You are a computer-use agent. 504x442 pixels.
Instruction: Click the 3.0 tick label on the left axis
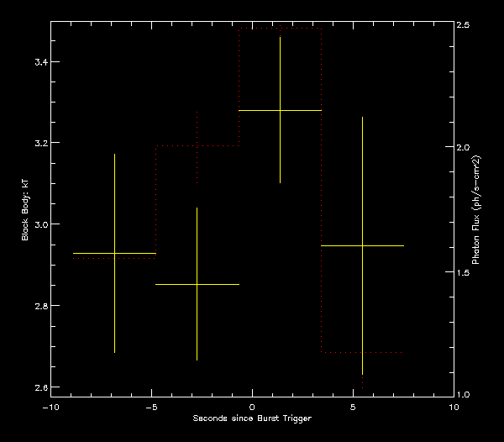click(39, 224)
